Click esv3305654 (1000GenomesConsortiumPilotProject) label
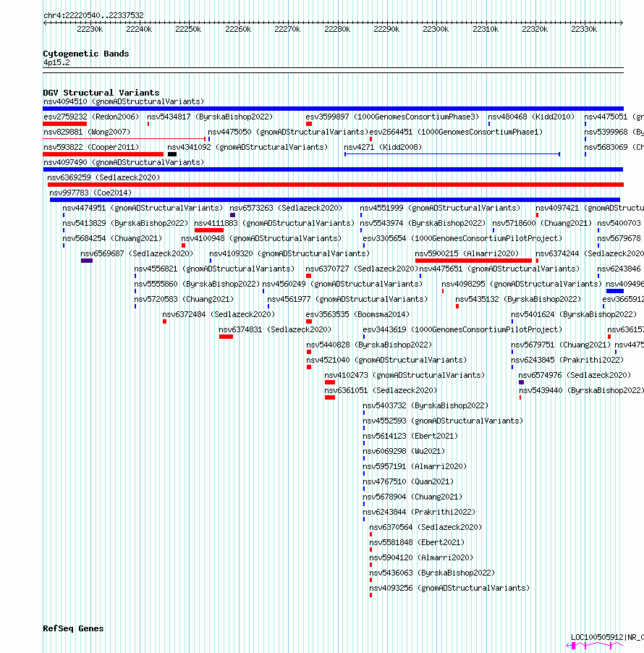The width and height of the screenshot is (644, 653). pyautogui.click(x=462, y=238)
